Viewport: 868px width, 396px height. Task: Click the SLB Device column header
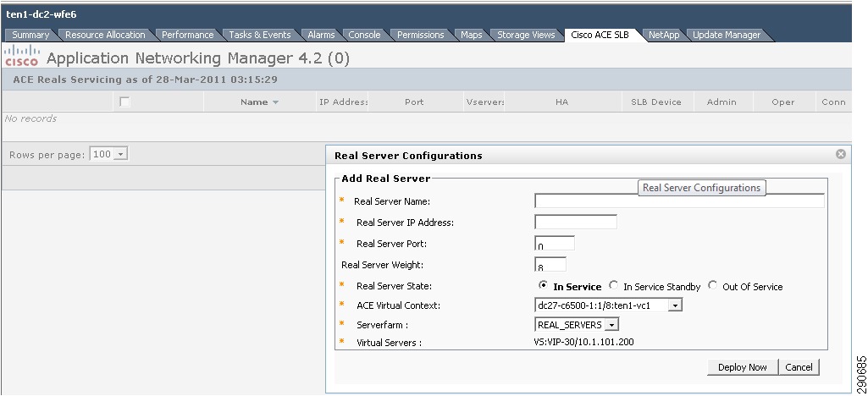pyautogui.click(x=656, y=102)
